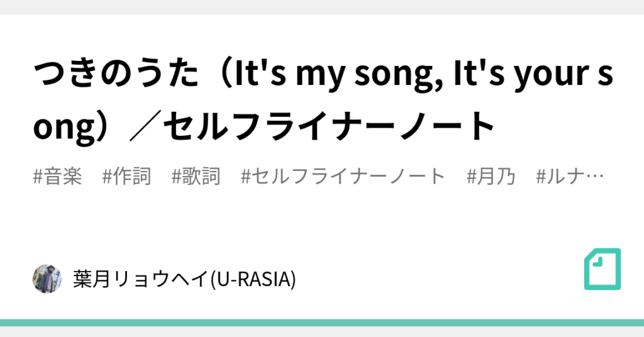Viewport: 644px width, 337px height.
Task: Click the #月乃 hashtag
Action: tap(491, 177)
